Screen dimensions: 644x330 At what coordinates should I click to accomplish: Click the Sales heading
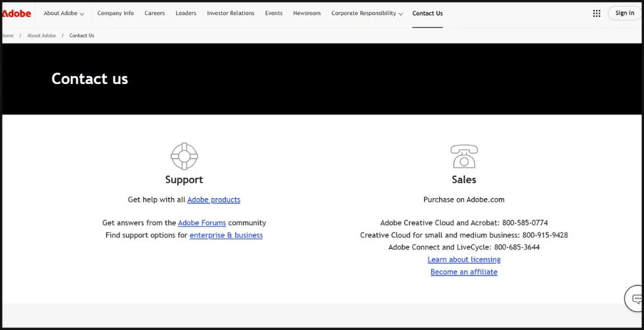(x=464, y=179)
